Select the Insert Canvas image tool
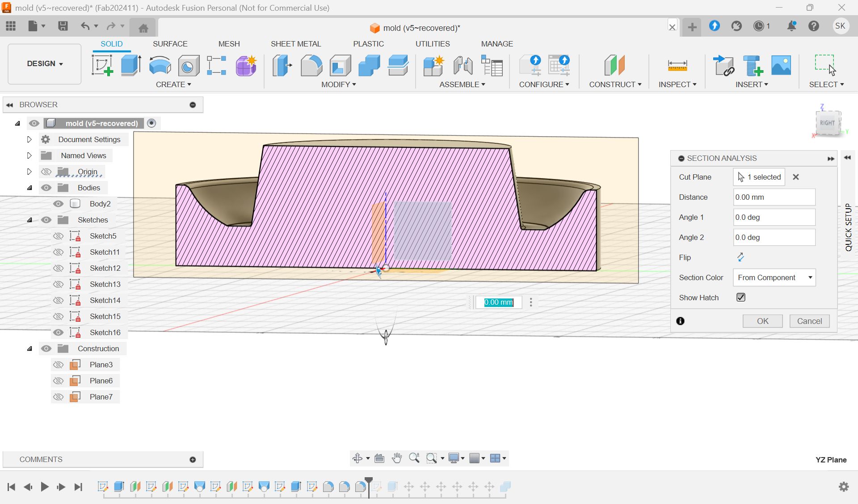The height and width of the screenshot is (504, 858). [x=781, y=65]
